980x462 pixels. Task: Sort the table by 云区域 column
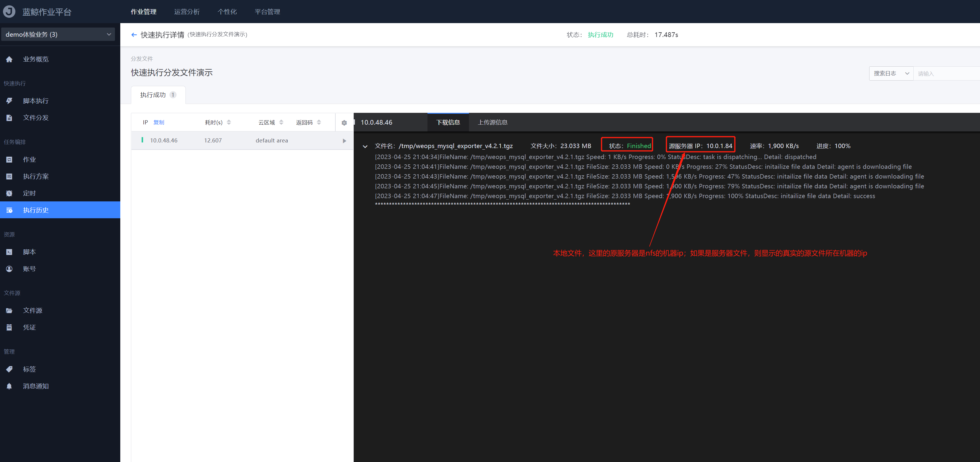tap(281, 122)
